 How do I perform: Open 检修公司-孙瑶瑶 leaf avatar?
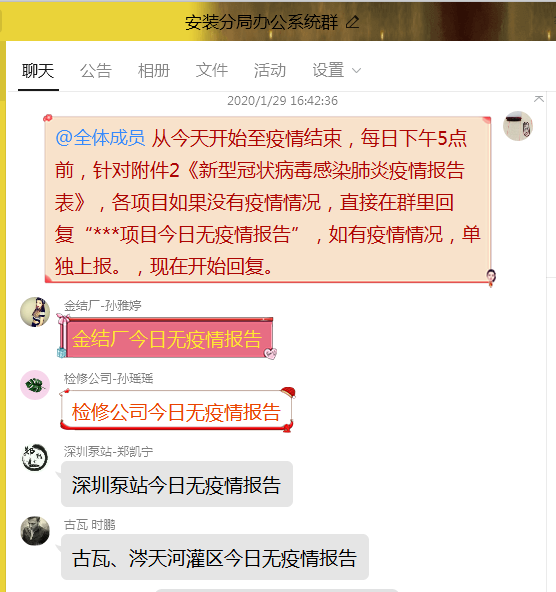[35, 385]
